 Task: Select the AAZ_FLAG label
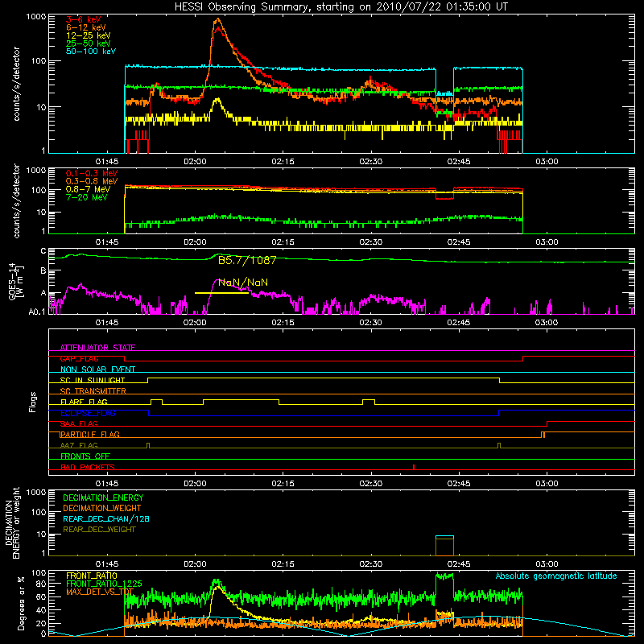point(79,445)
